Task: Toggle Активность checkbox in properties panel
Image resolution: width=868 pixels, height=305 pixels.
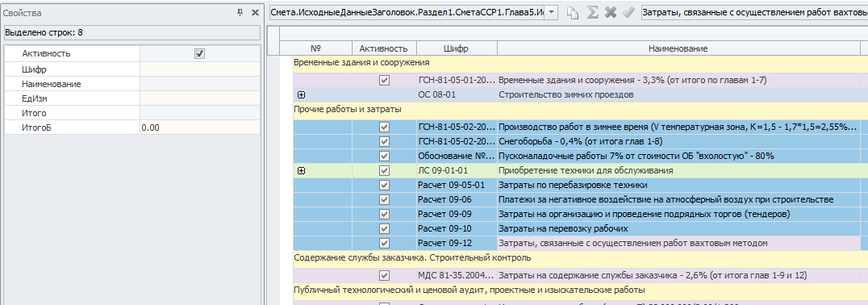Action: [x=200, y=54]
